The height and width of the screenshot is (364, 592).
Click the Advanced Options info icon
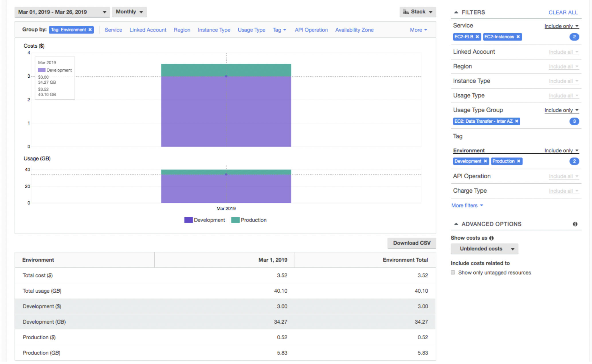pos(575,224)
